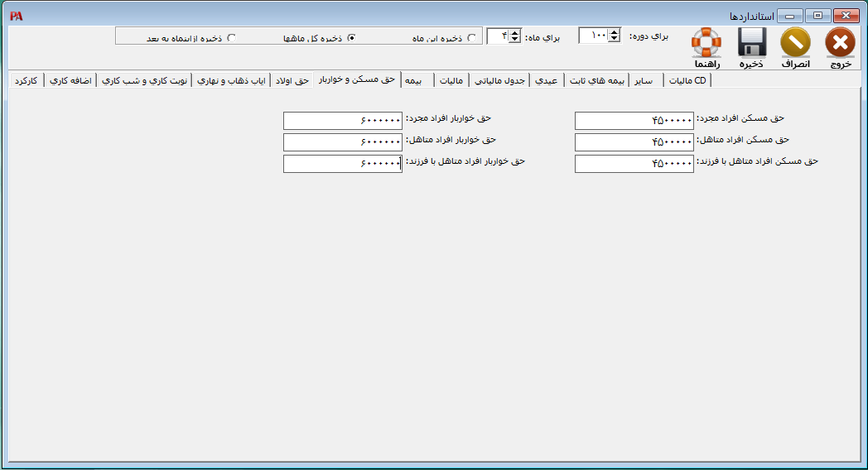This screenshot has height=470, width=868.
Task: Click the PA application logo in title bar
Action: click(16, 16)
